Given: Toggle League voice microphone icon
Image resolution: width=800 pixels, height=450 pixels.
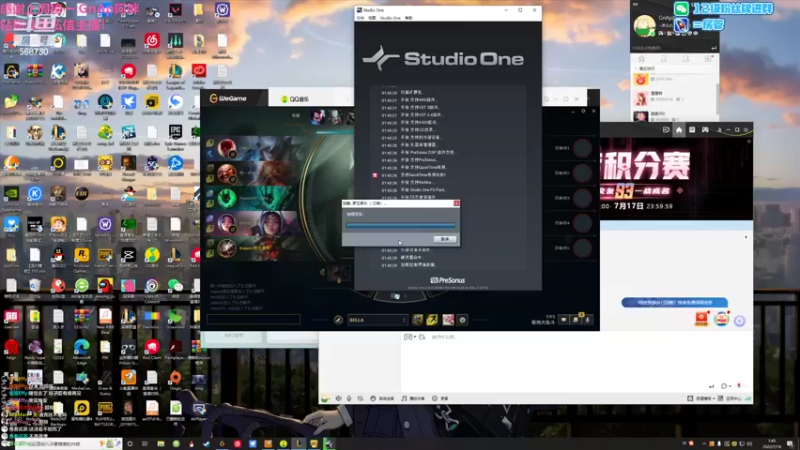Looking at the screenshot, I should pos(587,320).
